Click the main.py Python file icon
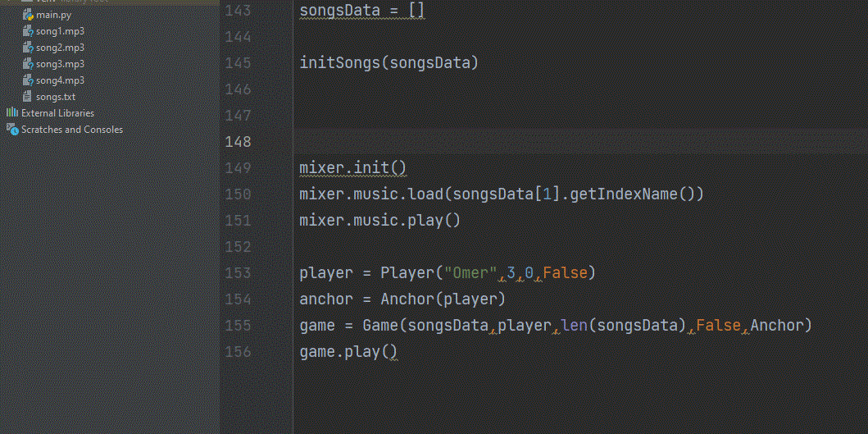The height and width of the screenshot is (434, 868). [x=28, y=15]
